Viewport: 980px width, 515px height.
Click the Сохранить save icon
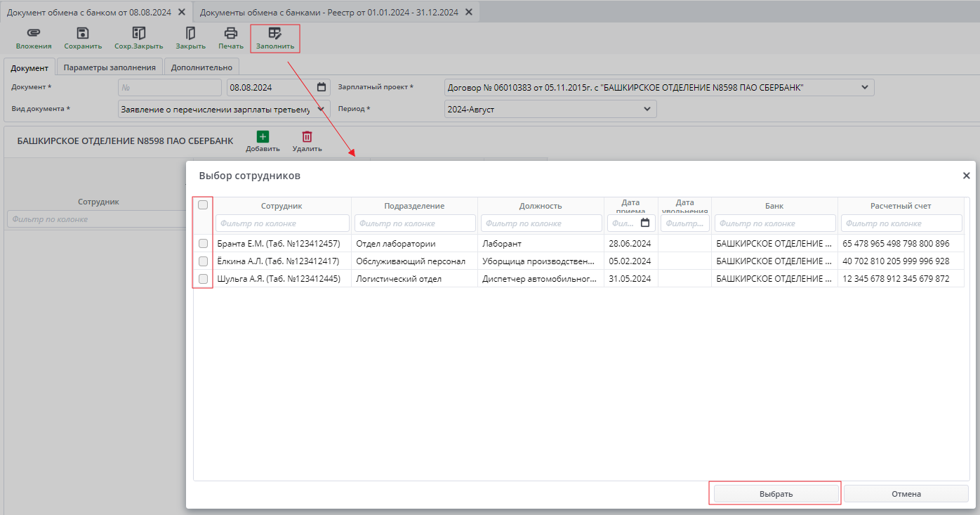pyautogui.click(x=83, y=33)
